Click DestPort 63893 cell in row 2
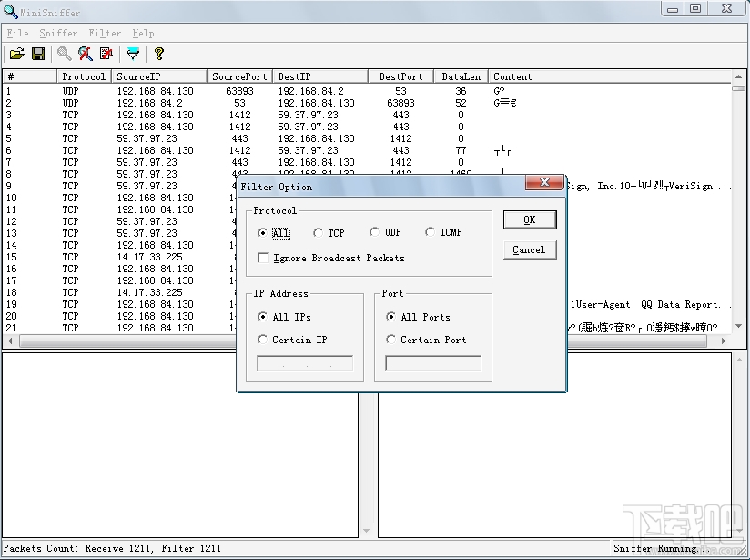The height and width of the screenshot is (560, 750). (x=400, y=103)
